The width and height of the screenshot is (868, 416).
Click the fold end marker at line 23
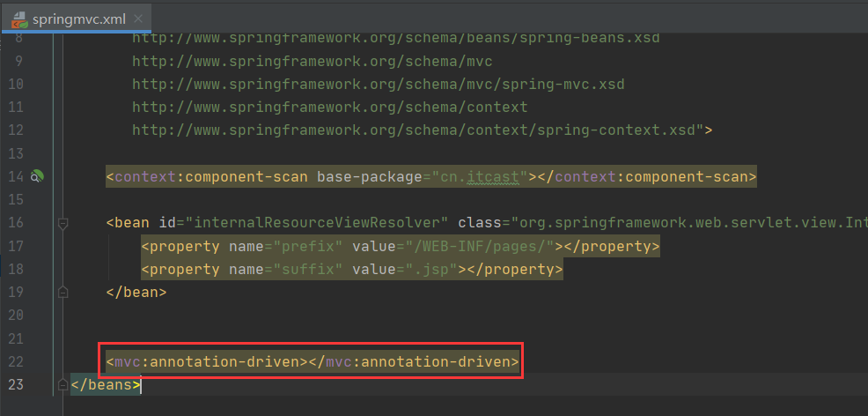pyautogui.click(x=63, y=384)
